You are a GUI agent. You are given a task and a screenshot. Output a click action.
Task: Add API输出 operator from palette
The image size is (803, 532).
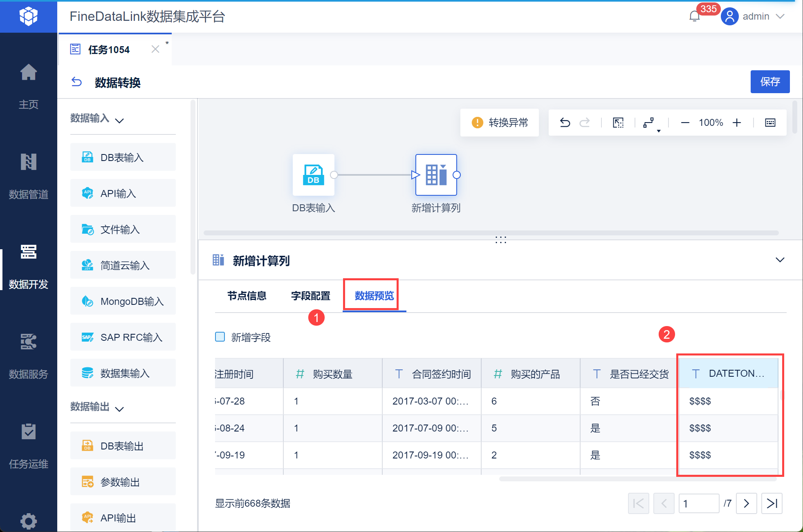tap(123, 517)
